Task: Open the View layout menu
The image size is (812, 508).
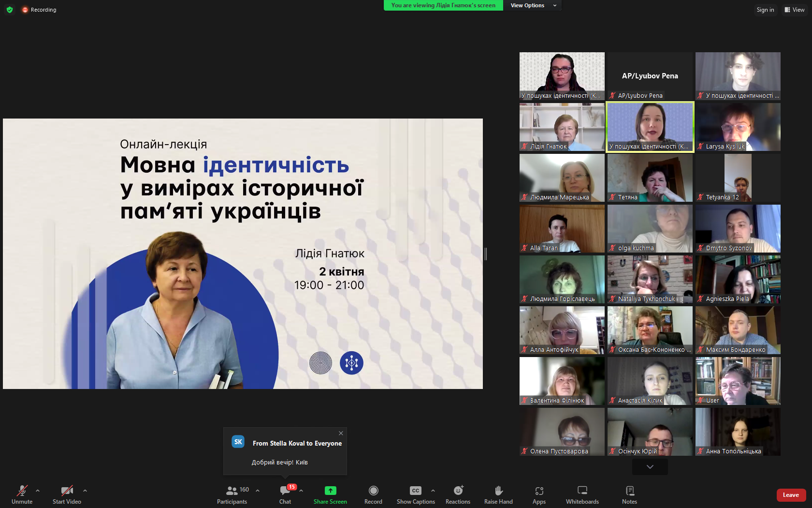Action: tap(794, 10)
